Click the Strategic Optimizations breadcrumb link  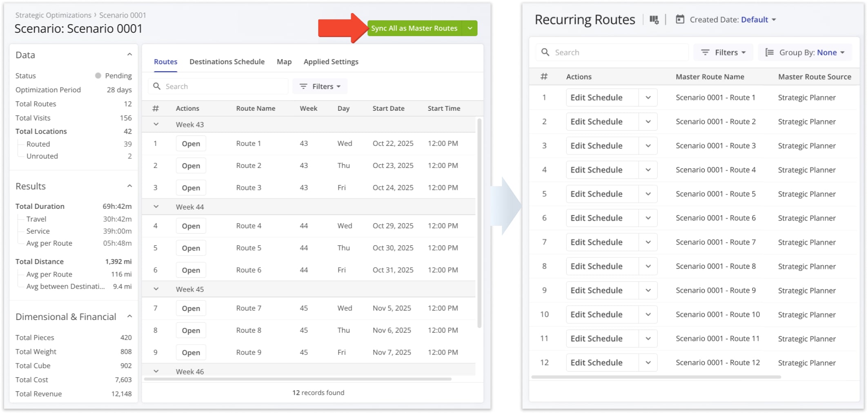(x=53, y=15)
